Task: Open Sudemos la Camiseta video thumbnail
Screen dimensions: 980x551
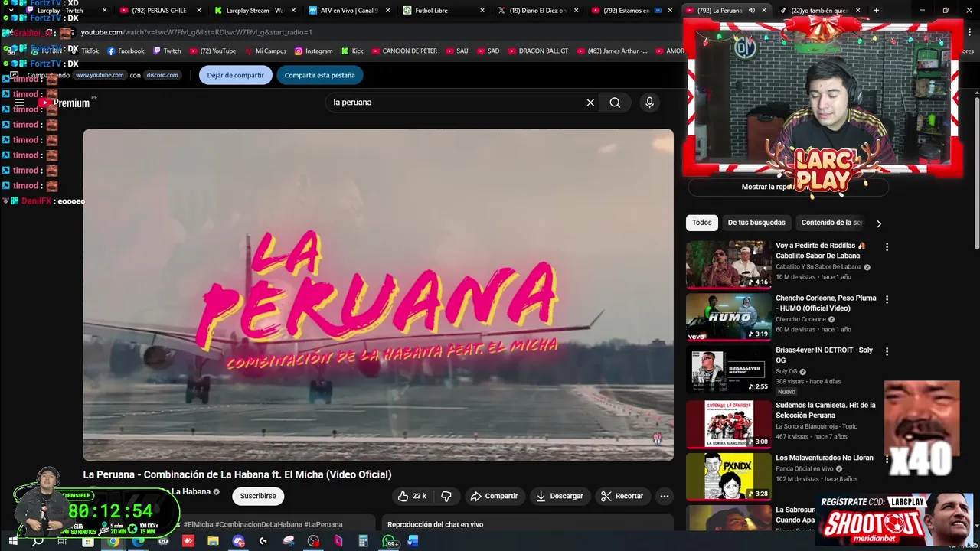Action: [729, 423]
